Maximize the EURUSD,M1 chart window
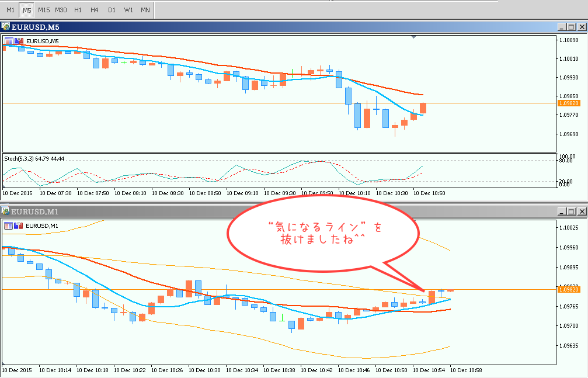 (571, 211)
